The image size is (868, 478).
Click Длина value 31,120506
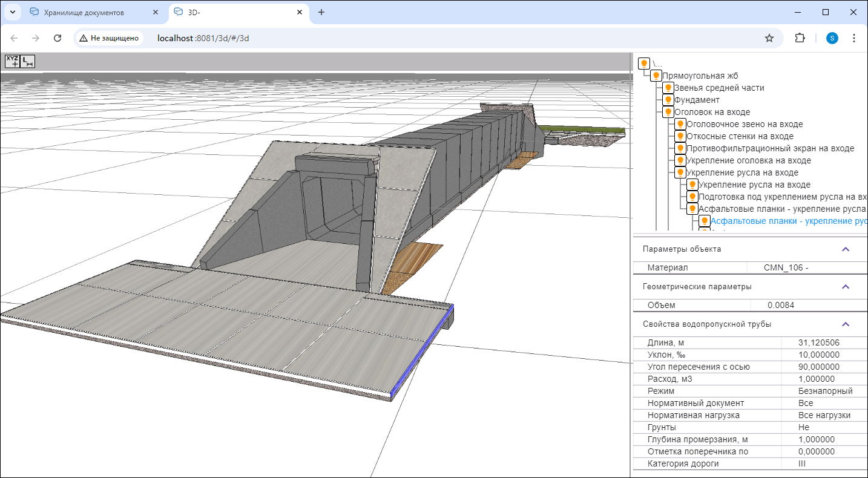coord(819,342)
